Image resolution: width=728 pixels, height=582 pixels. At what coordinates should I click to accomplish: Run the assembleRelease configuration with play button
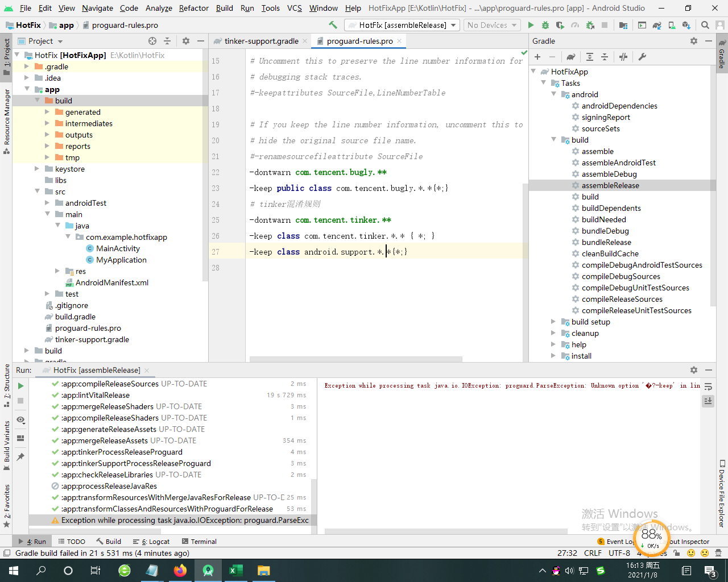click(531, 25)
